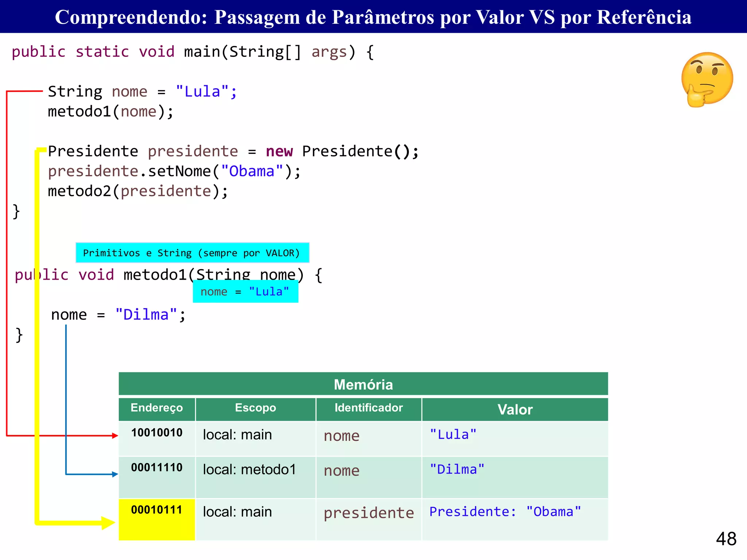Click the slide number 48

726,538
